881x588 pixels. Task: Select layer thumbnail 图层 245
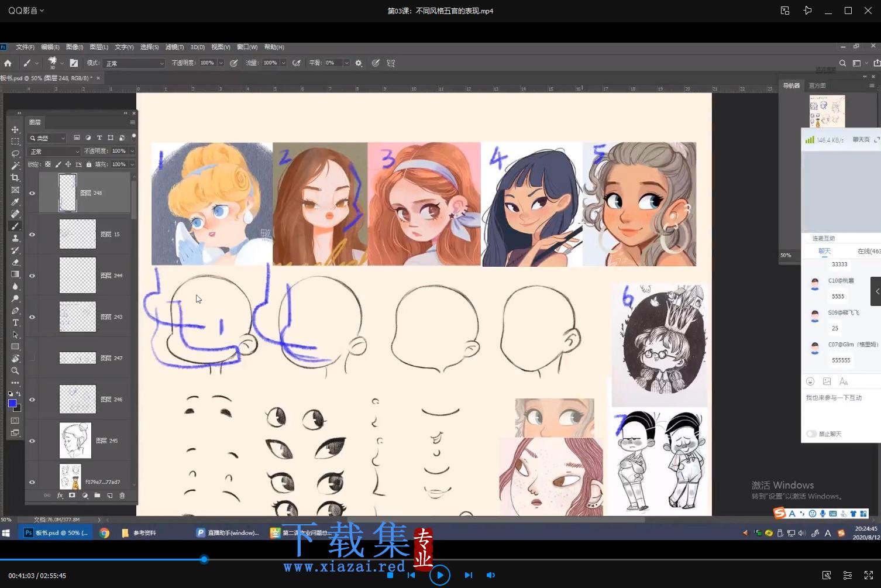coord(75,441)
